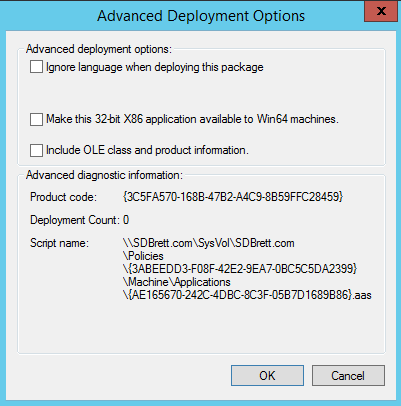Click the 3ABEEDD3 policy GUID line
Screen dimensions: 401x406
coord(240,269)
